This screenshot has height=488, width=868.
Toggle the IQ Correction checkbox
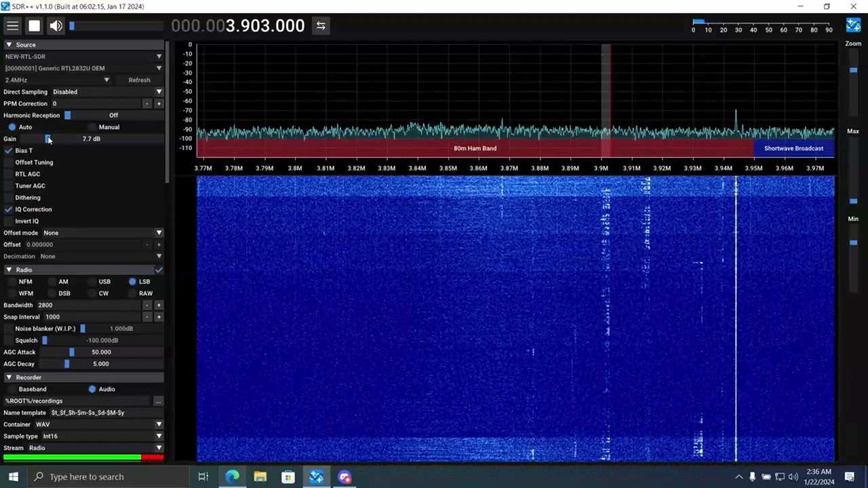point(9,209)
